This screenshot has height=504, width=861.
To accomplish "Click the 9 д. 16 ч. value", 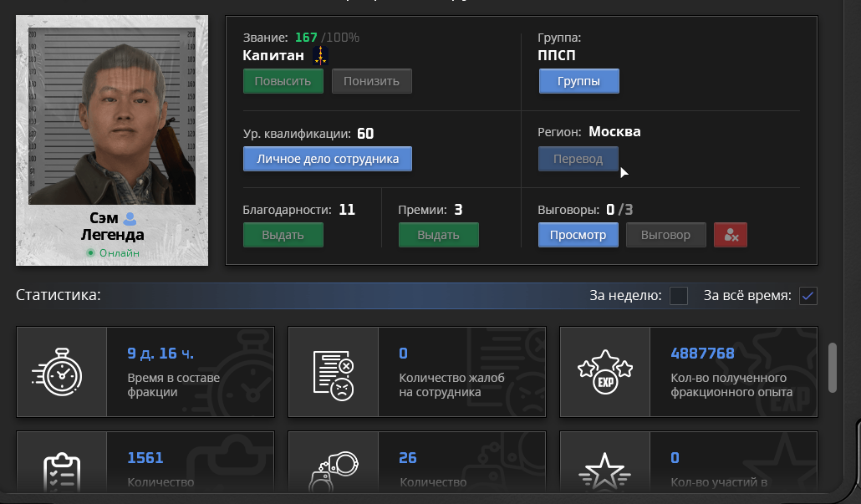I will click(160, 354).
